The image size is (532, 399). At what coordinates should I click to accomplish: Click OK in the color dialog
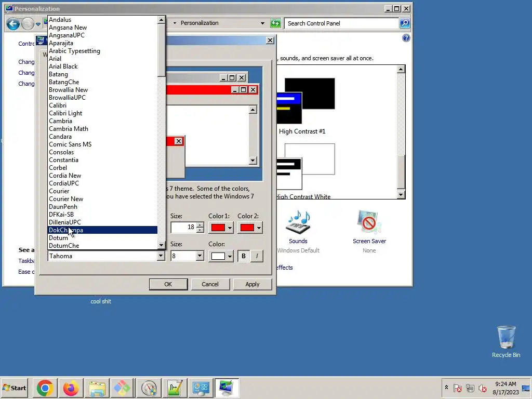pyautogui.click(x=168, y=284)
